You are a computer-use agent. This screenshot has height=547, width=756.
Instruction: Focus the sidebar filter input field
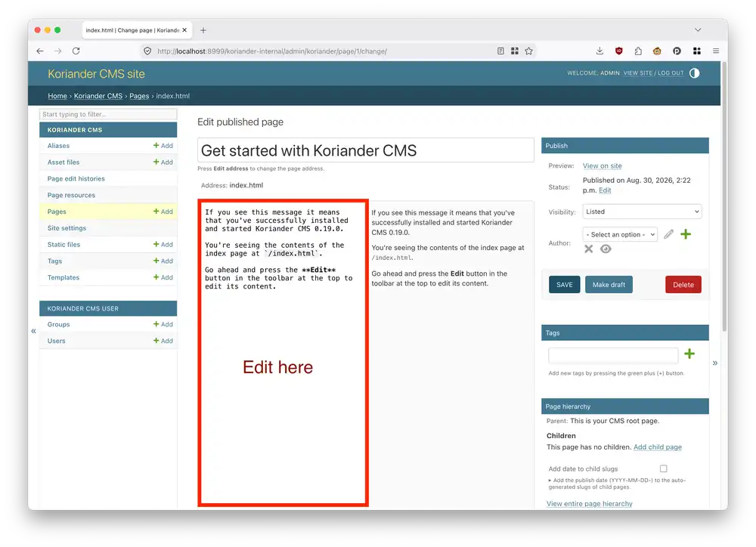click(108, 114)
